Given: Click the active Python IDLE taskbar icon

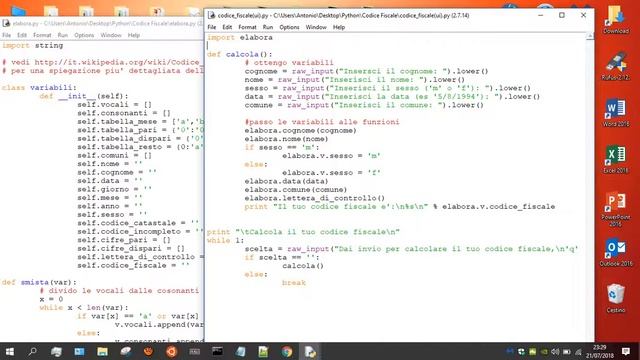Looking at the screenshot, I should (310, 351).
